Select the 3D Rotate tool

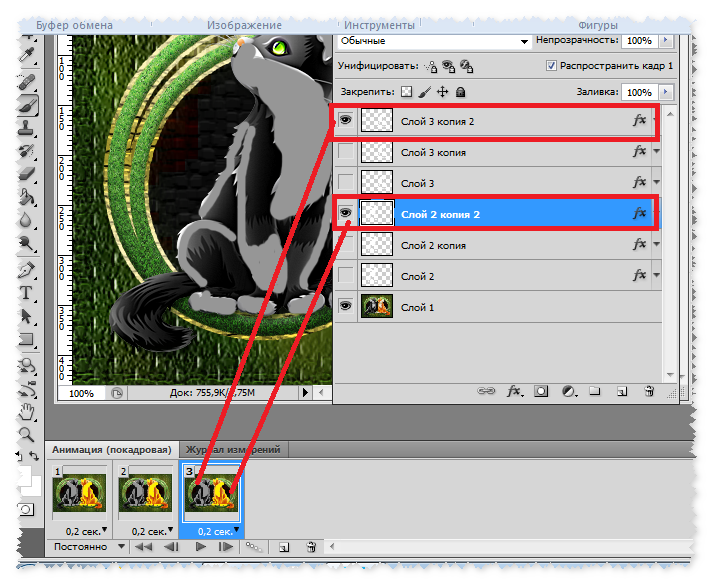26,366
